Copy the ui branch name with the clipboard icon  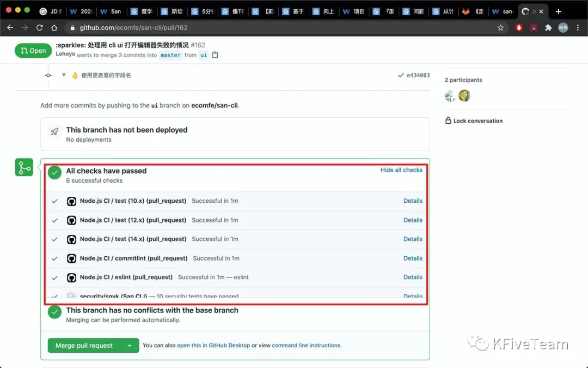pos(215,55)
